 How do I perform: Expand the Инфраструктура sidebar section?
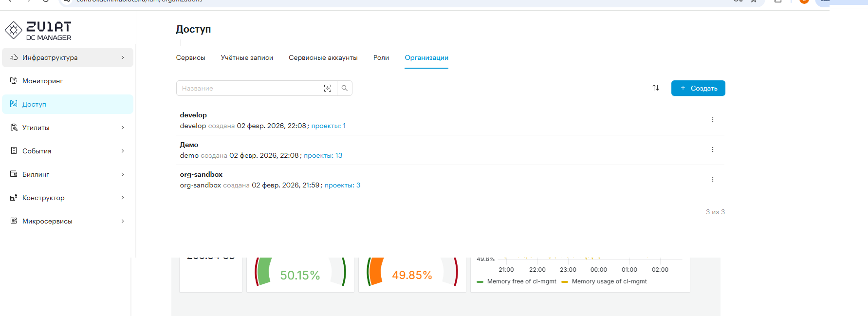point(68,57)
